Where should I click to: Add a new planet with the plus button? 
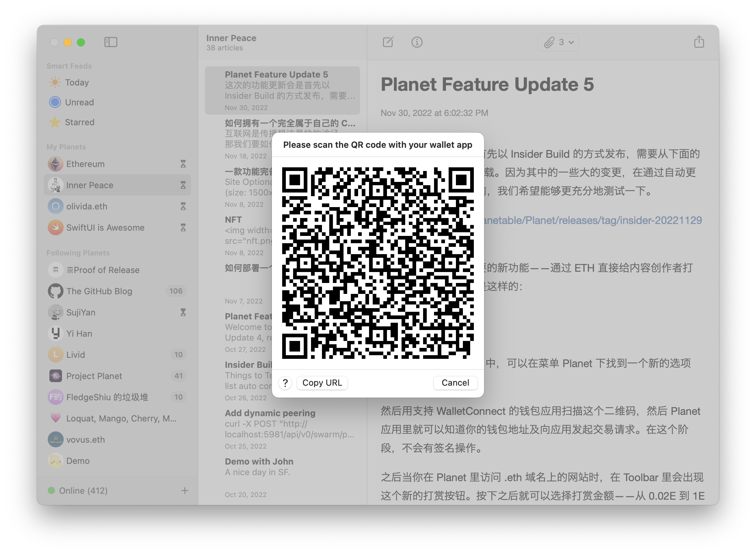185,491
